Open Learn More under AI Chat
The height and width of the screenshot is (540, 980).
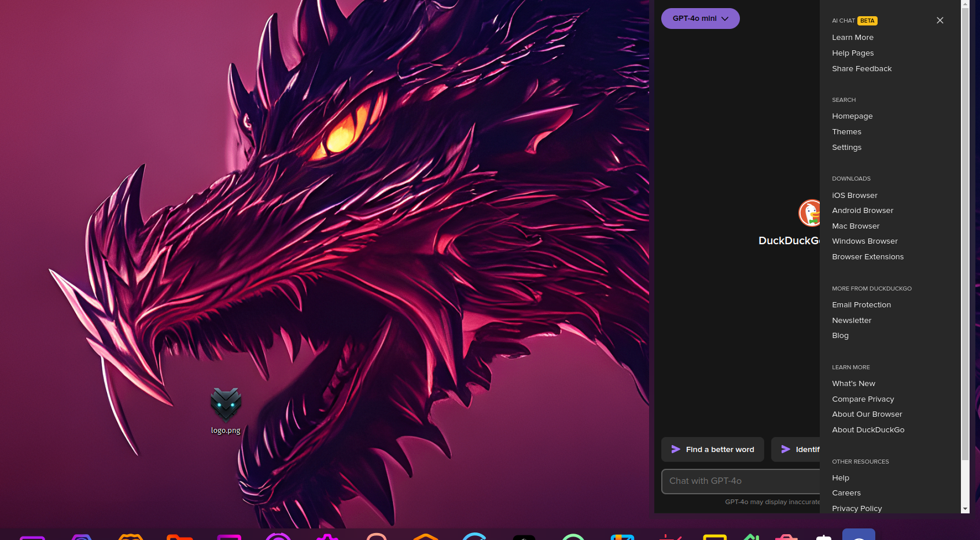pos(853,38)
